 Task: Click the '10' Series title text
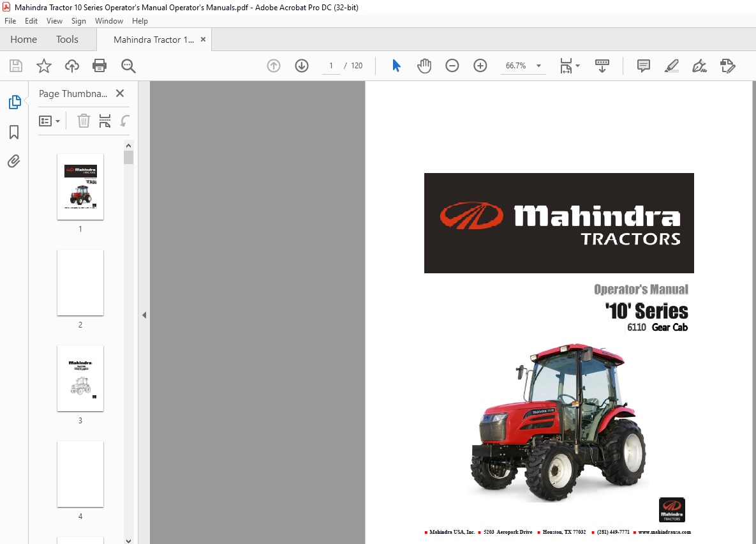pos(646,311)
